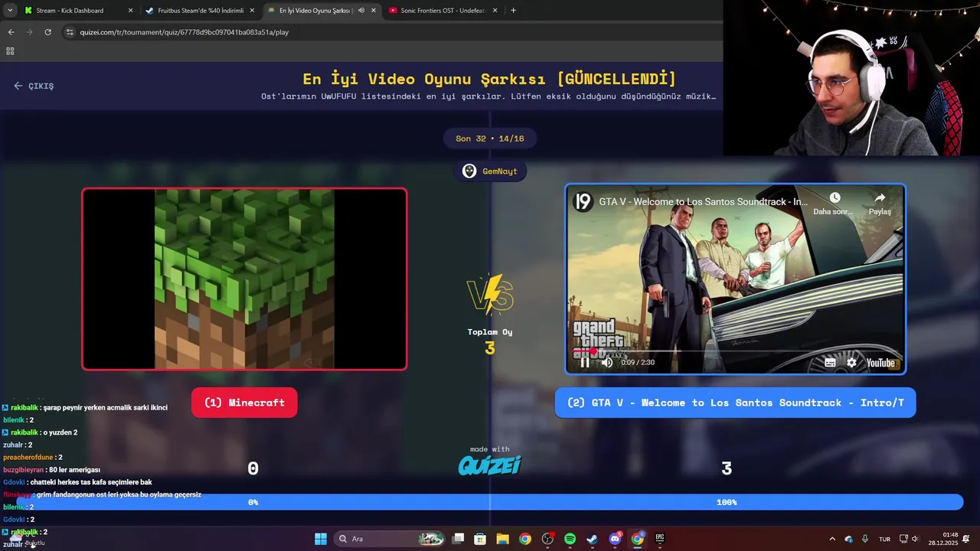
Task: Click chat message from preacherofdune
Action: tap(33, 458)
